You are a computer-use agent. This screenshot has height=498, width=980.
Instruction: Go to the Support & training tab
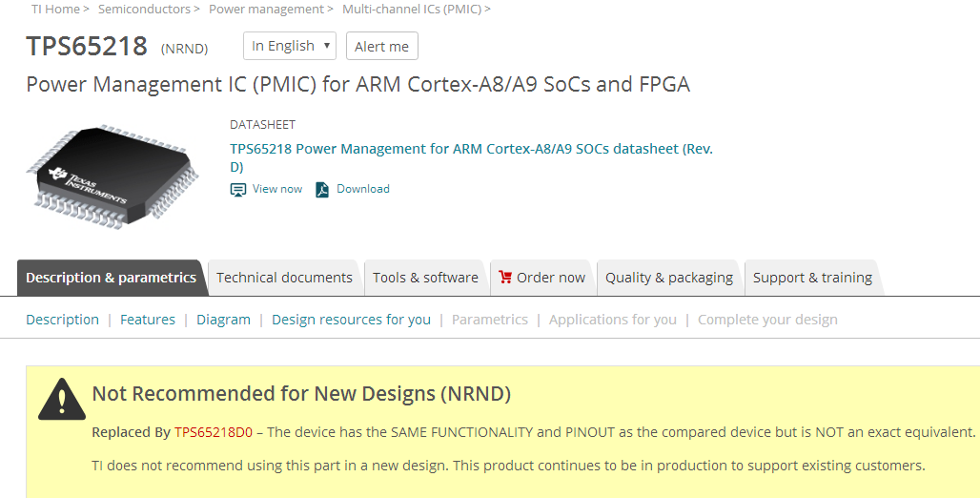pyautogui.click(x=812, y=278)
